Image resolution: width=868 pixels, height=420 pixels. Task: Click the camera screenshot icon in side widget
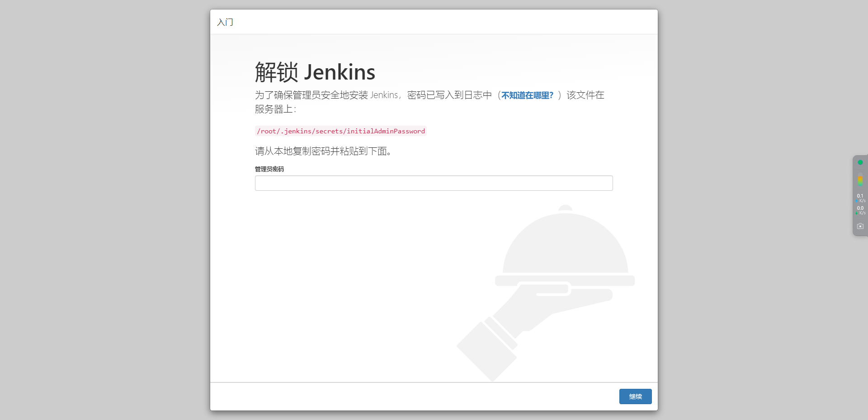point(860,226)
